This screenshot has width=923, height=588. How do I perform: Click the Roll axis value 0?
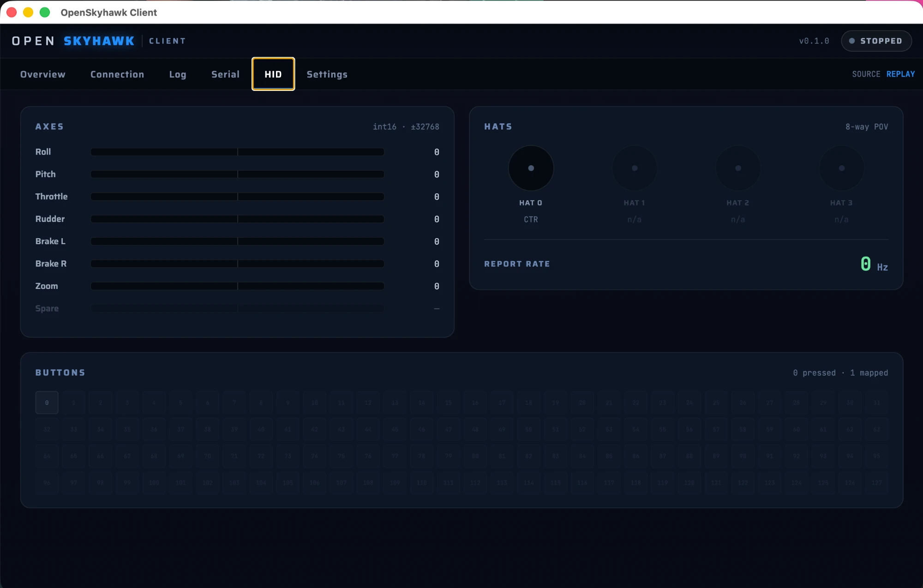click(x=437, y=152)
